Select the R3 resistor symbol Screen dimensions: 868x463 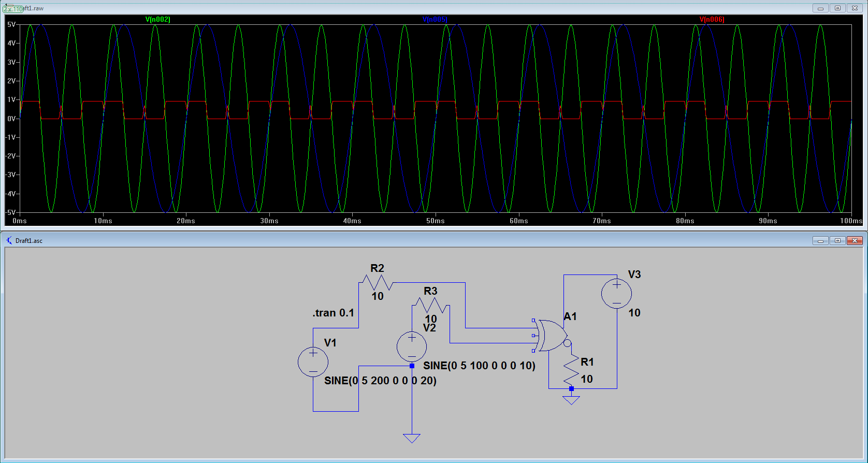coord(431,305)
